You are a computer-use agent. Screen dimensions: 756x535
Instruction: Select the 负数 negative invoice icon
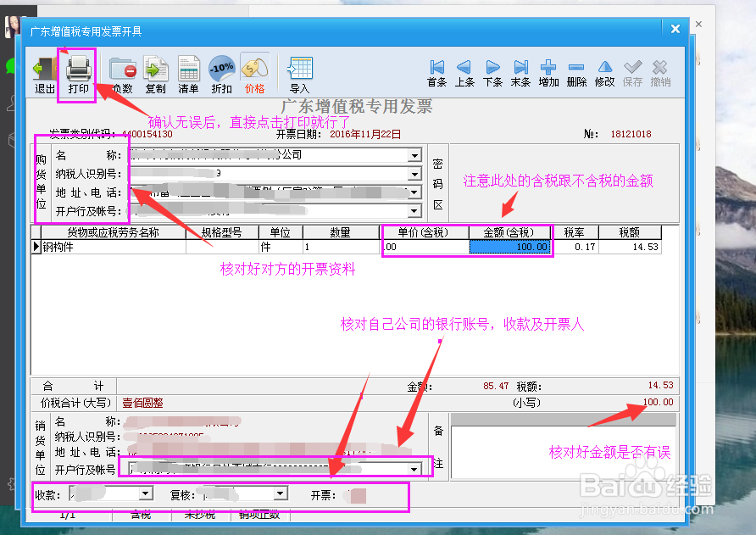[122, 75]
